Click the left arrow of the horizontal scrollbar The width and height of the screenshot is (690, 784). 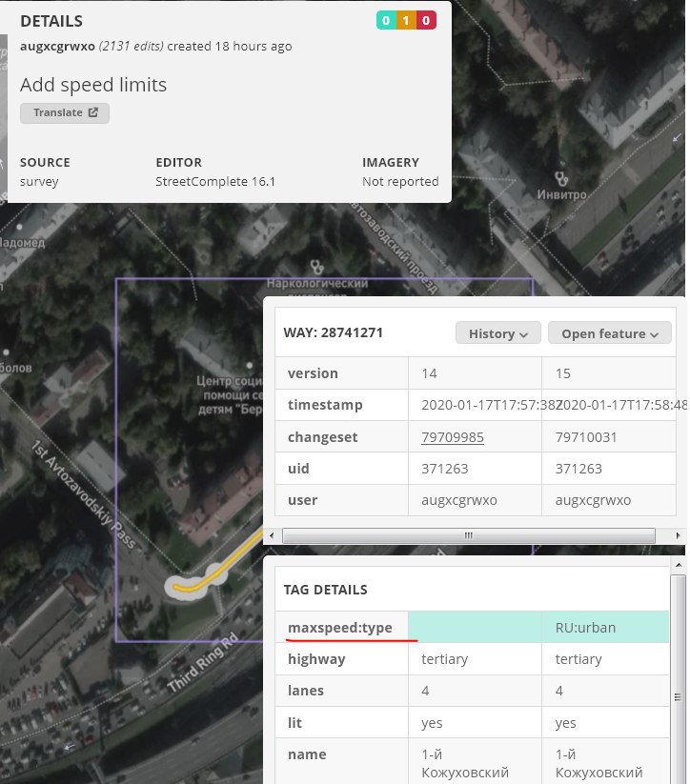272,535
